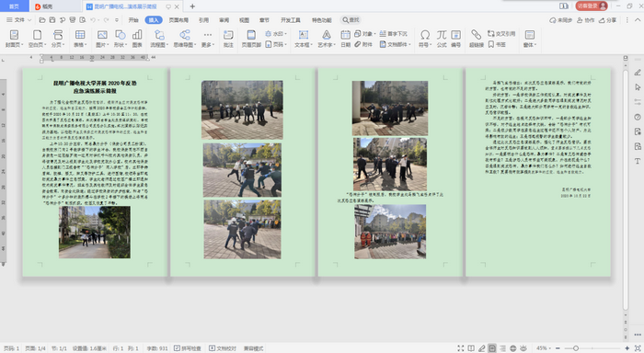Toggle eye protection mode icon
This screenshot has width=644, height=353.
pyautogui.click(x=523, y=348)
